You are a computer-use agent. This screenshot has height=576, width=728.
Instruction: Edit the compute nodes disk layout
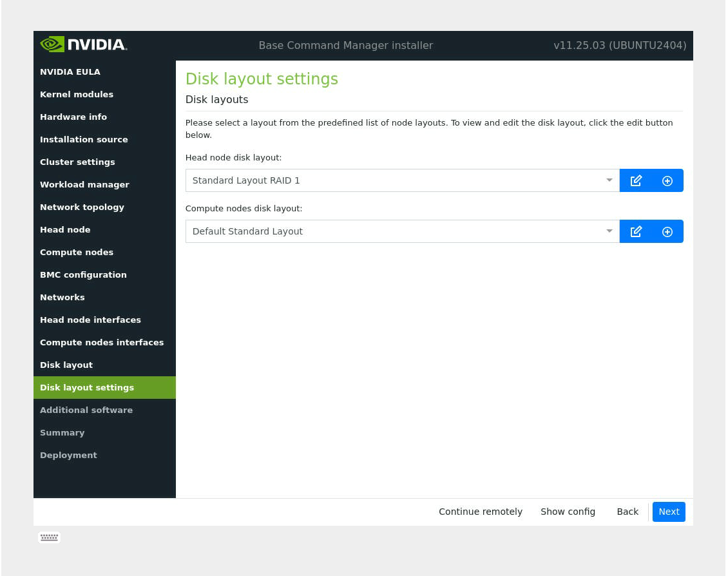pos(635,231)
